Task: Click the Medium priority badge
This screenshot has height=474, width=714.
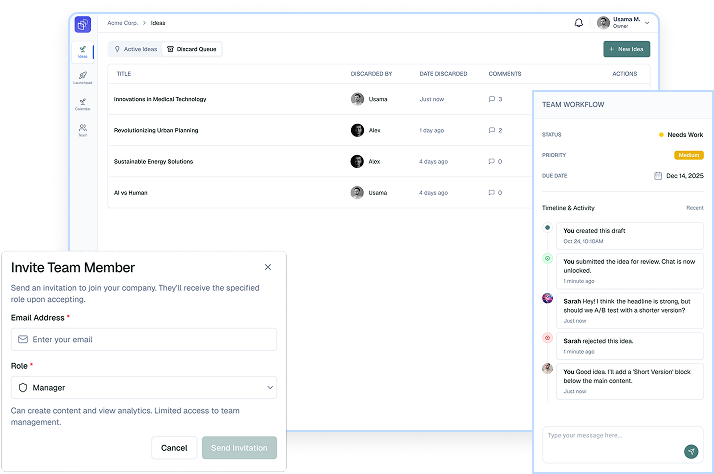Action: (x=688, y=155)
